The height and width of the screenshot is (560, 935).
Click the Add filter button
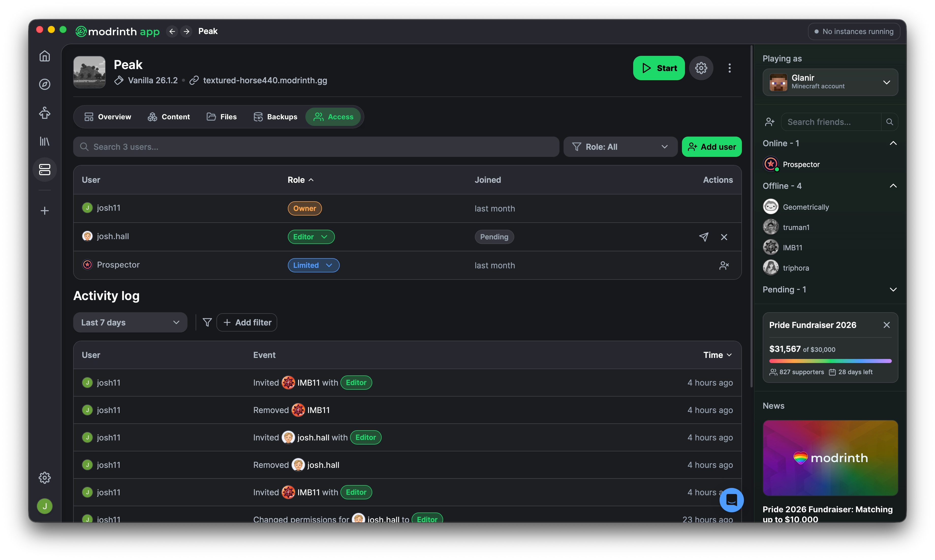coord(247,322)
